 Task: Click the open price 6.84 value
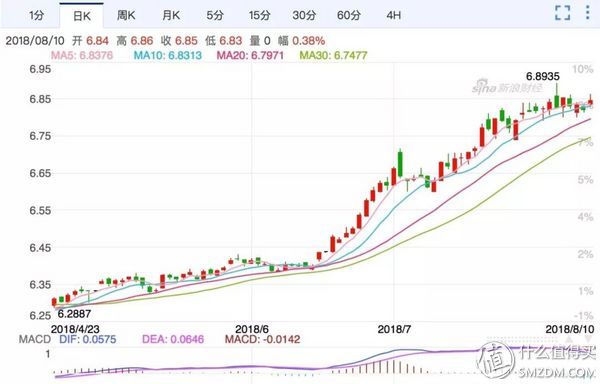tap(97, 41)
